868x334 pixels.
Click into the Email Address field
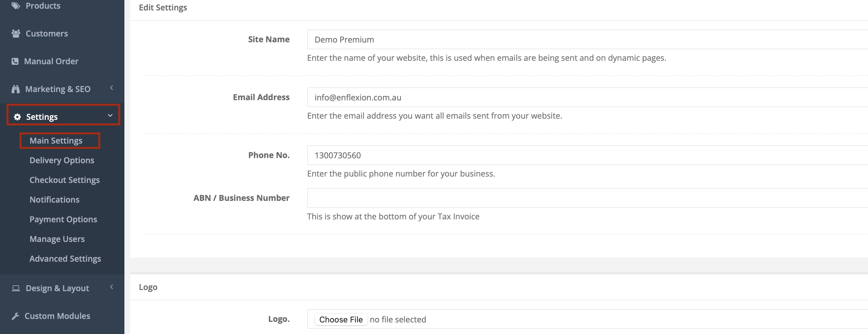pos(587,98)
